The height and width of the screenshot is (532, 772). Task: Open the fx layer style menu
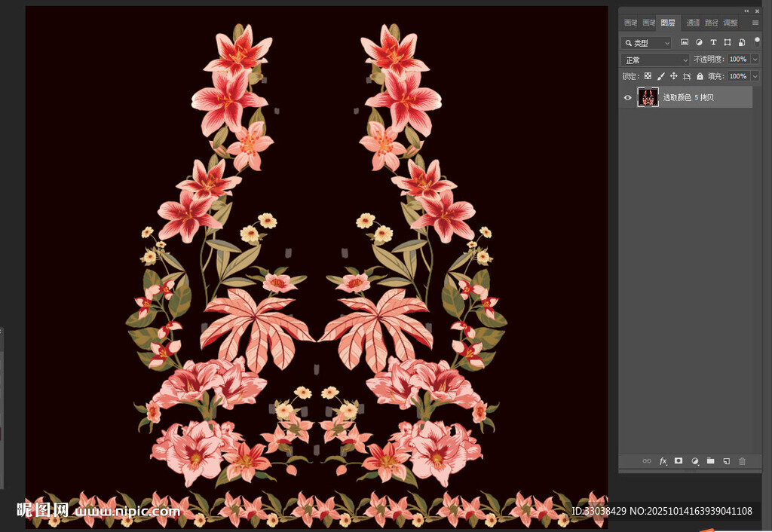663,461
